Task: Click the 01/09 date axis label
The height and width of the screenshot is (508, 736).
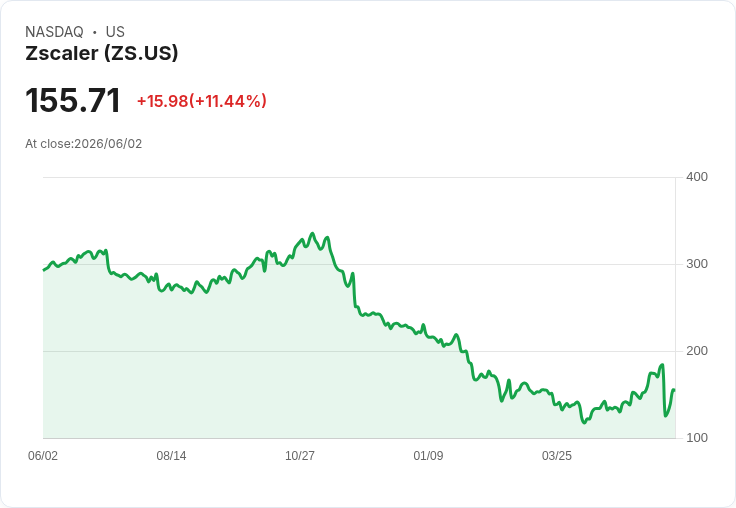Action: 428,455
